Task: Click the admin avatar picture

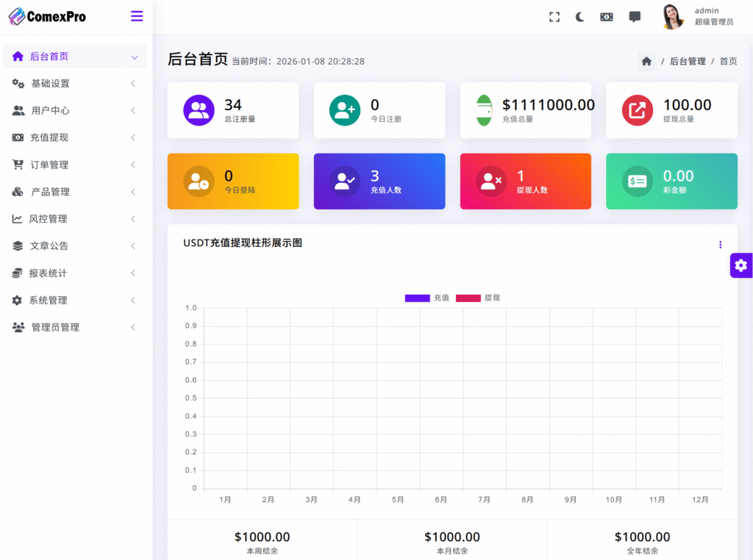Action: pyautogui.click(x=672, y=17)
